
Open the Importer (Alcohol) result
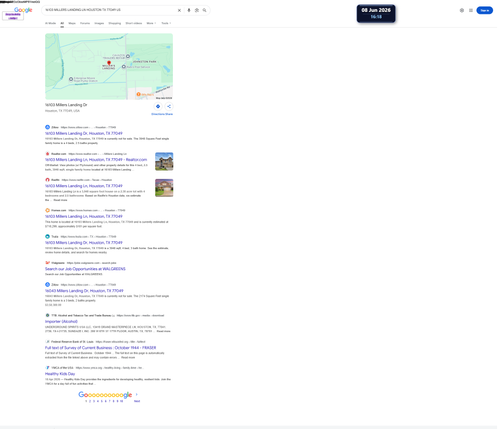click(x=61, y=321)
